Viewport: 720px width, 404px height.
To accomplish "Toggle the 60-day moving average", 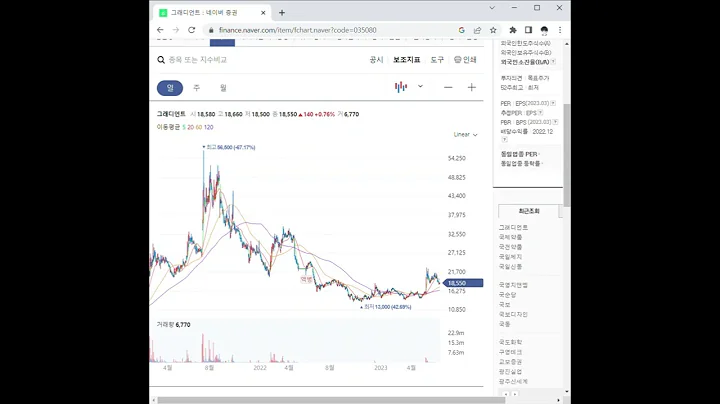I will [x=199, y=127].
